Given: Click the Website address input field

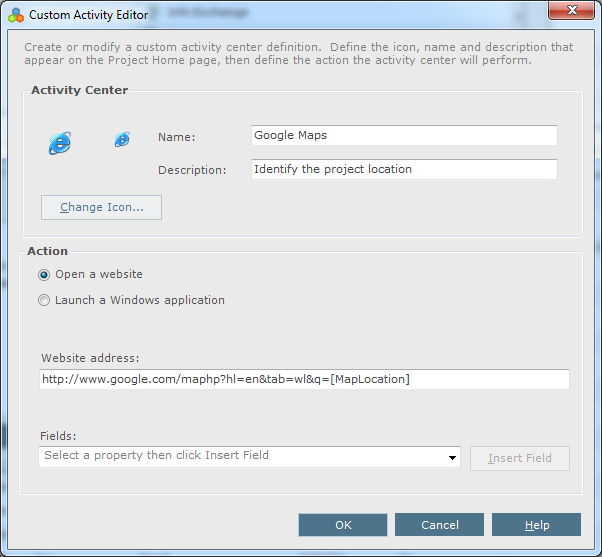Looking at the screenshot, I should tap(304, 379).
